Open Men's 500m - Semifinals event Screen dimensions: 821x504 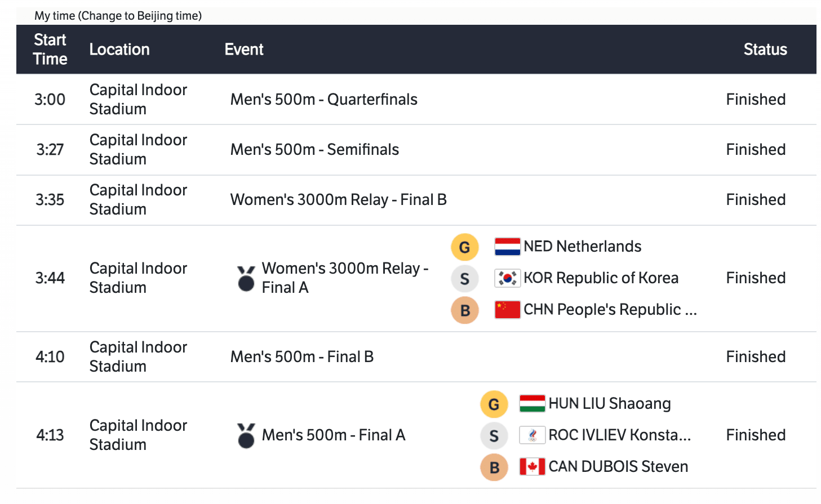(x=314, y=150)
